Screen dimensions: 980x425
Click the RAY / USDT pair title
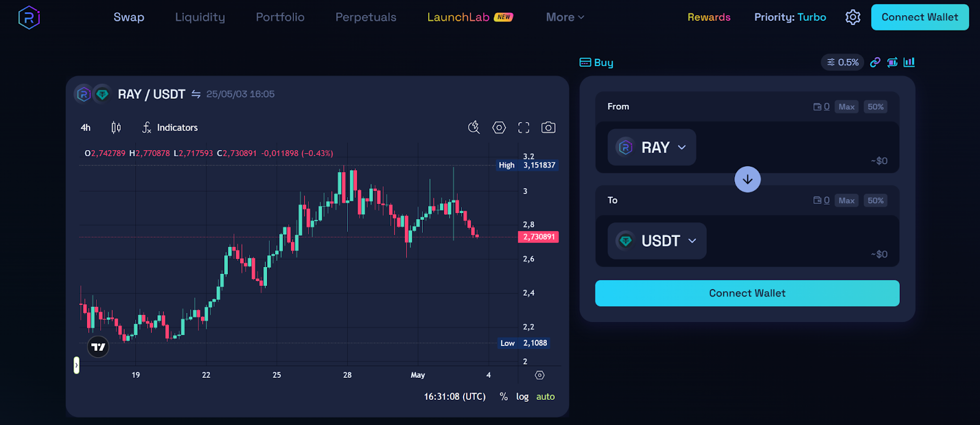(x=151, y=94)
